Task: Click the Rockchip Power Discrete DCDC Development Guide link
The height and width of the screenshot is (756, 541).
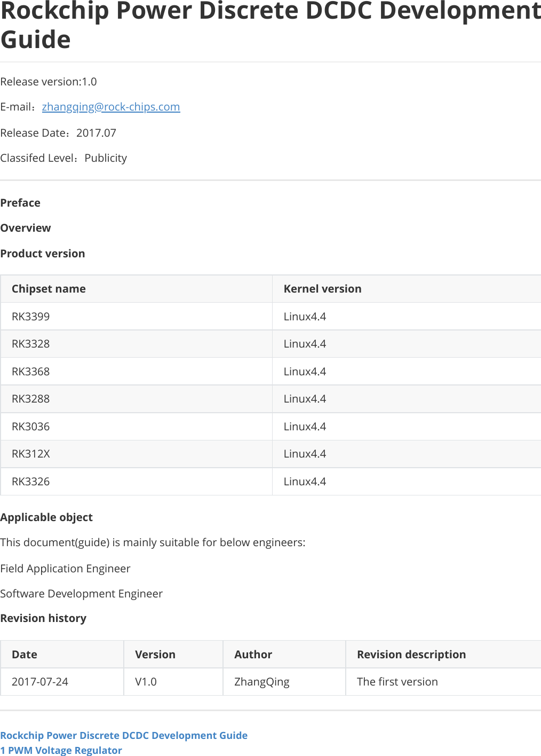Action: [x=123, y=735]
